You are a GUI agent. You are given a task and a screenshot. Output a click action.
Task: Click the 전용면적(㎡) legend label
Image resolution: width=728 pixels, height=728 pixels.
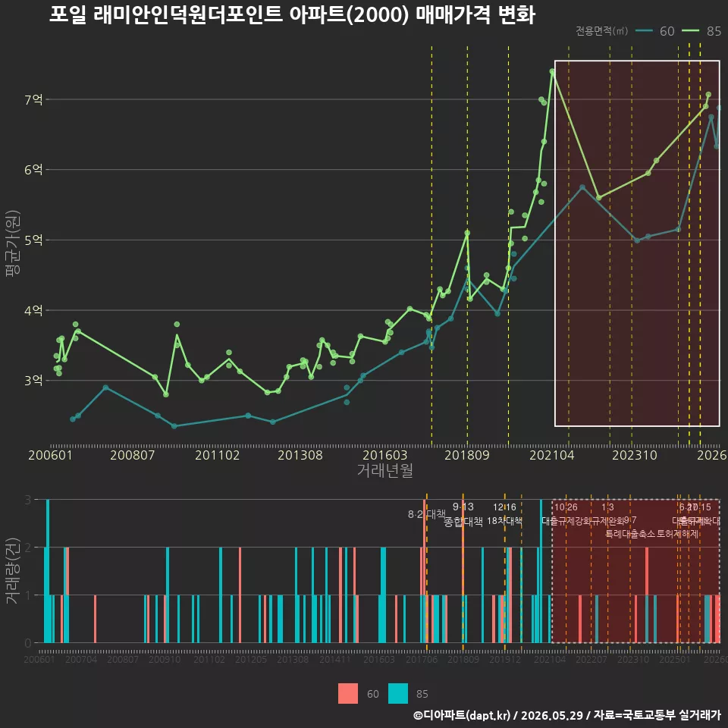[601, 30]
